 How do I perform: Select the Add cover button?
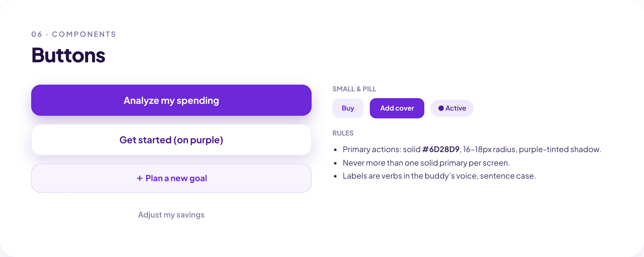click(x=397, y=108)
